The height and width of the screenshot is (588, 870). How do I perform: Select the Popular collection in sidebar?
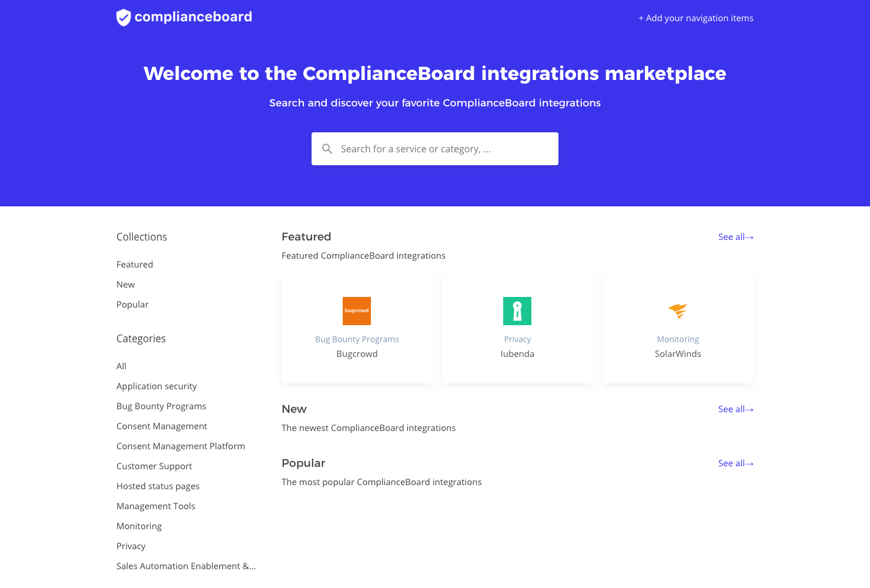point(132,305)
